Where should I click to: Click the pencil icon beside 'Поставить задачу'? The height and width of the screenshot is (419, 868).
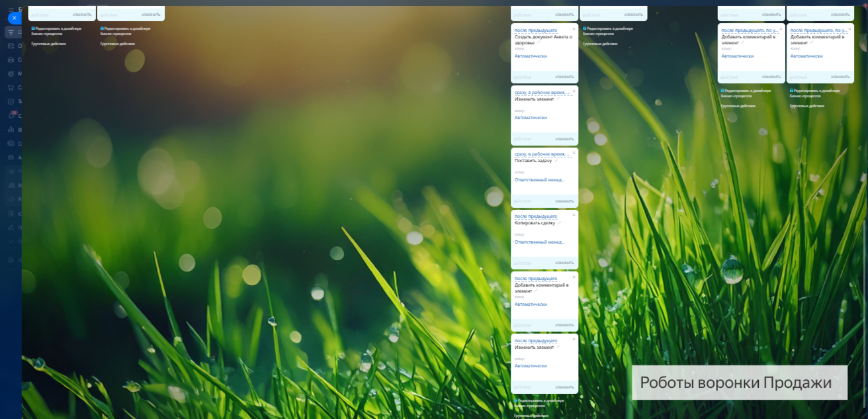point(556,161)
